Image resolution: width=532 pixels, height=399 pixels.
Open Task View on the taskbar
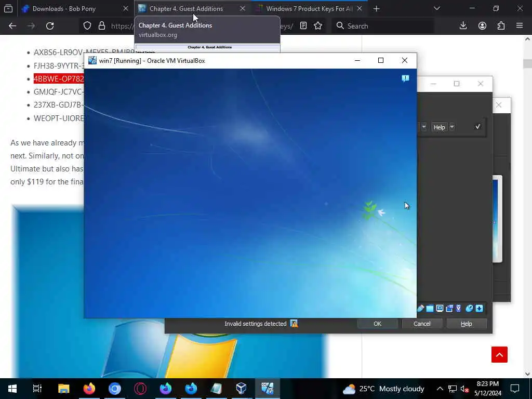tap(37, 389)
